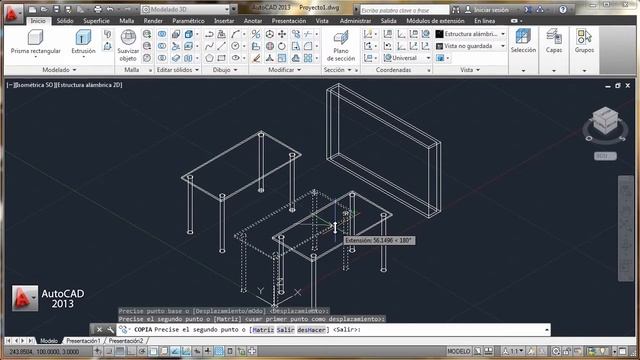The image size is (640, 360).
Task: Open the Selección panel button
Action: (523, 42)
